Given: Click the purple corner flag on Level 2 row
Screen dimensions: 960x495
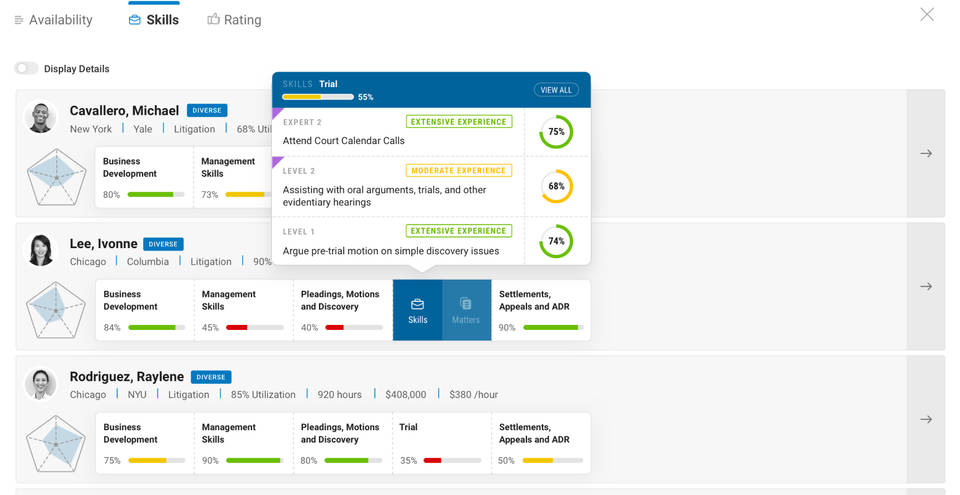Looking at the screenshot, I should (276, 161).
